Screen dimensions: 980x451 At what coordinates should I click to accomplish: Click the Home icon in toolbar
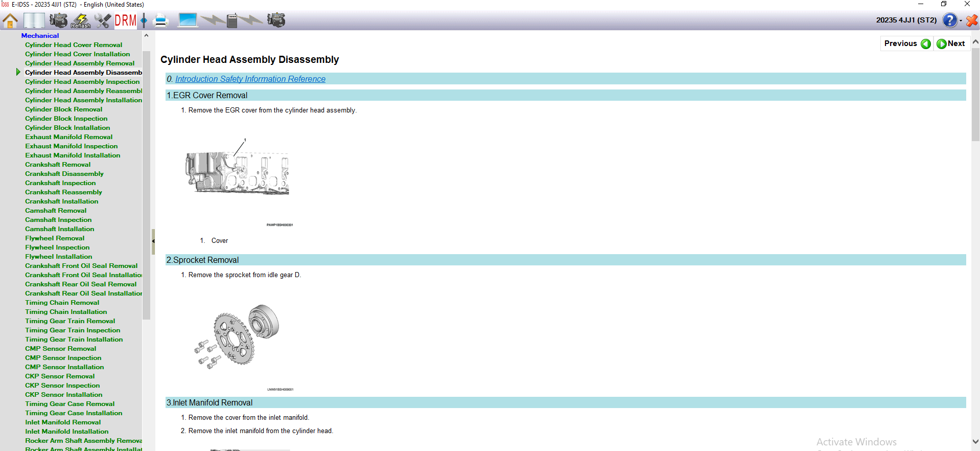point(10,20)
